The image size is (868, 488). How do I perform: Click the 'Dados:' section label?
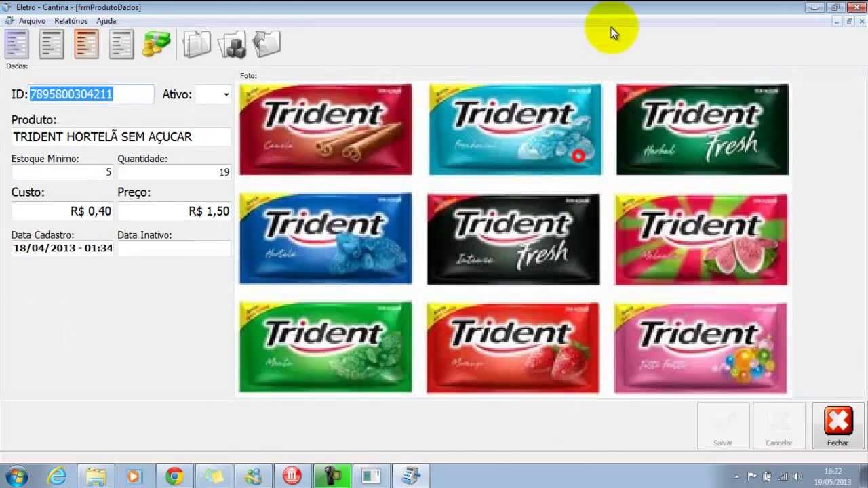[17, 66]
